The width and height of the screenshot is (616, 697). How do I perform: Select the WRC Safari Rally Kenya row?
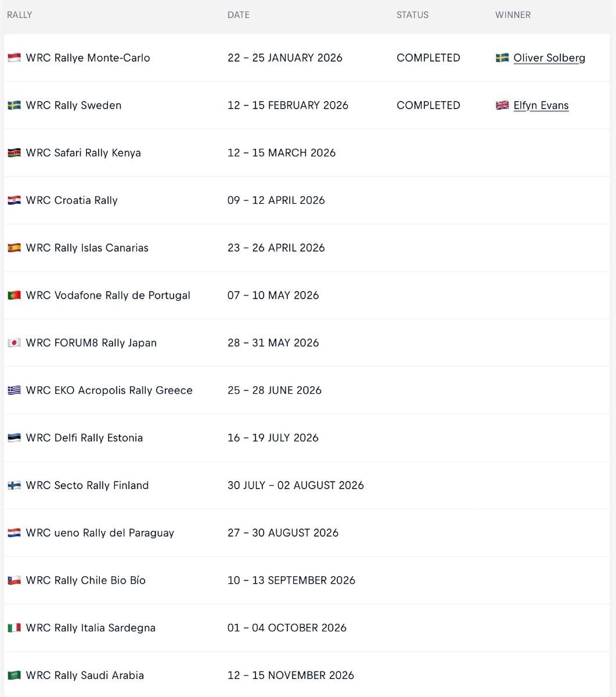(x=83, y=153)
